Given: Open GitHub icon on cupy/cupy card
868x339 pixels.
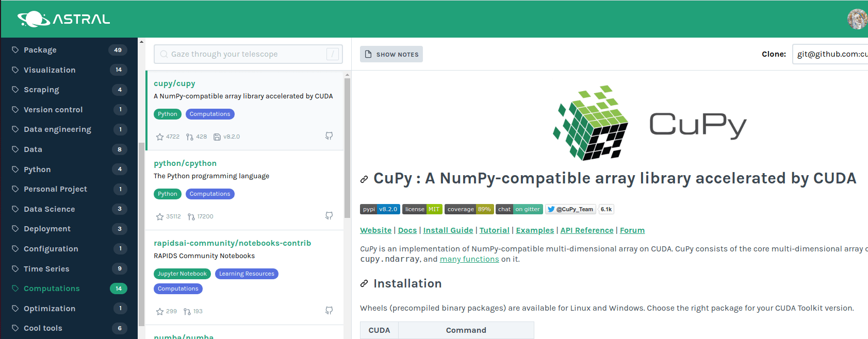Looking at the screenshot, I should click(x=329, y=136).
